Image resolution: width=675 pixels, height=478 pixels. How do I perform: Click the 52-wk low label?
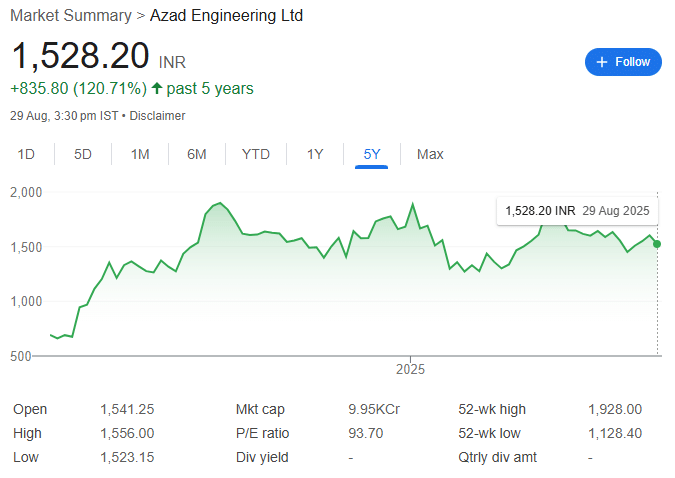pyautogui.click(x=489, y=433)
